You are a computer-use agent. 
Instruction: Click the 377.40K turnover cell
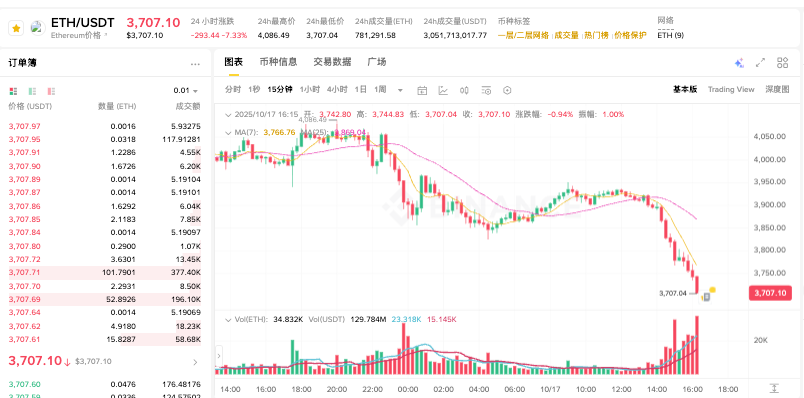[186, 272]
